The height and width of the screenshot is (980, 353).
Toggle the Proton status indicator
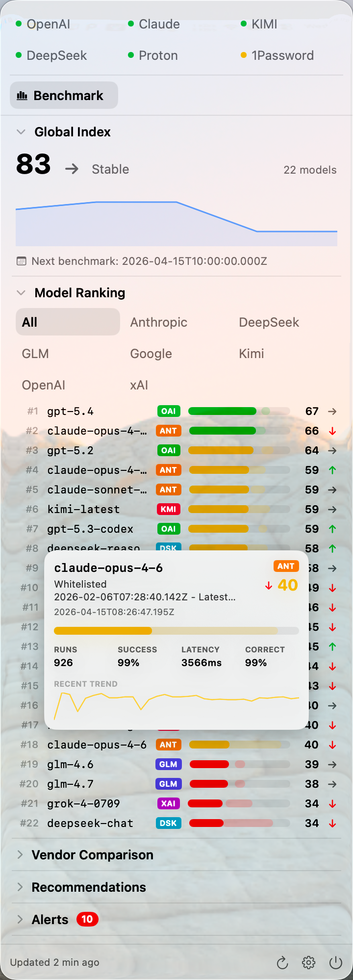[x=131, y=54]
